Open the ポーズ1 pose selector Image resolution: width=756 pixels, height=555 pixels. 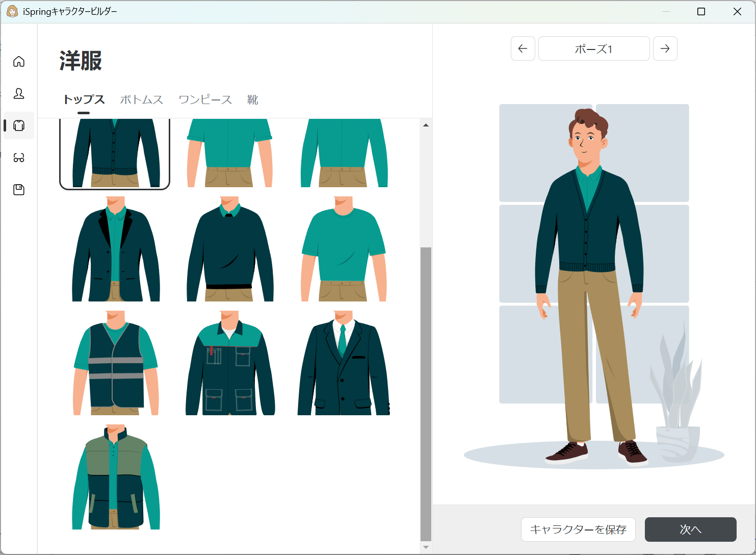593,48
